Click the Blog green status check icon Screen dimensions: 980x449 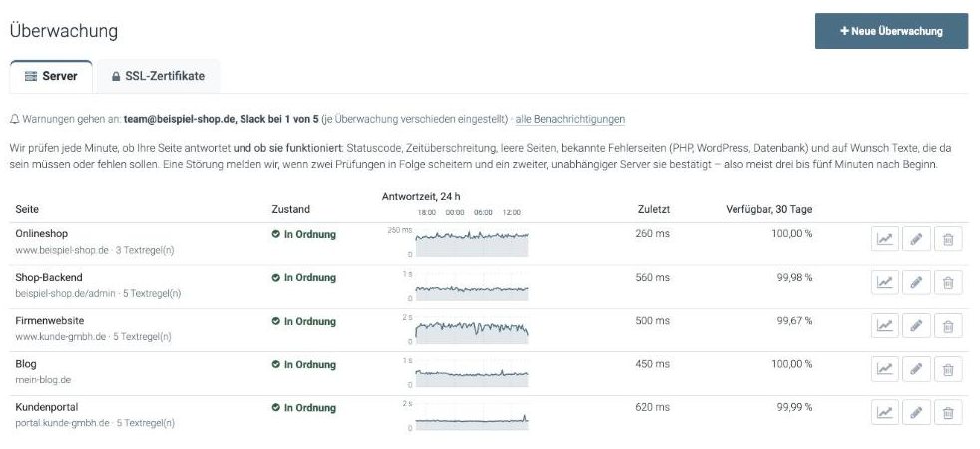pyautogui.click(x=276, y=365)
